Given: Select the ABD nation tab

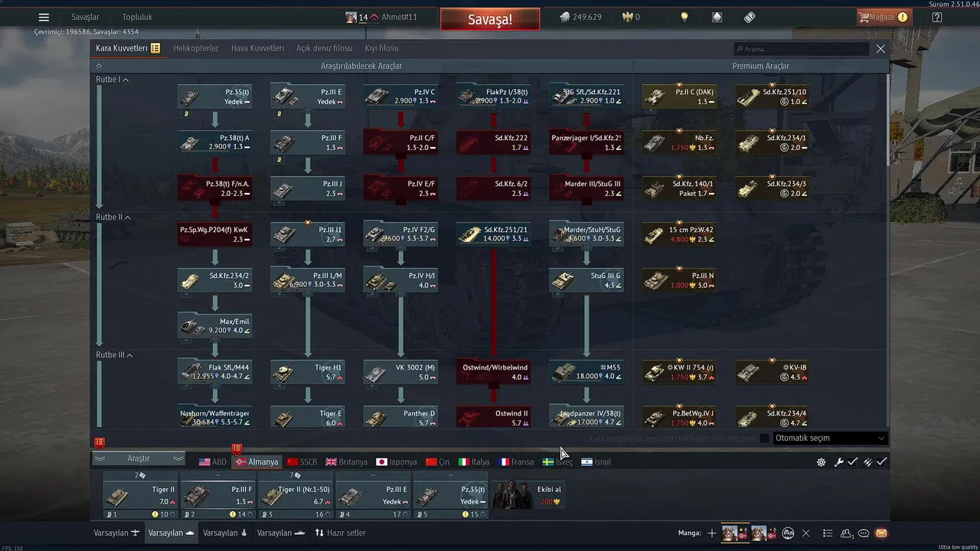Looking at the screenshot, I should coord(213,462).
